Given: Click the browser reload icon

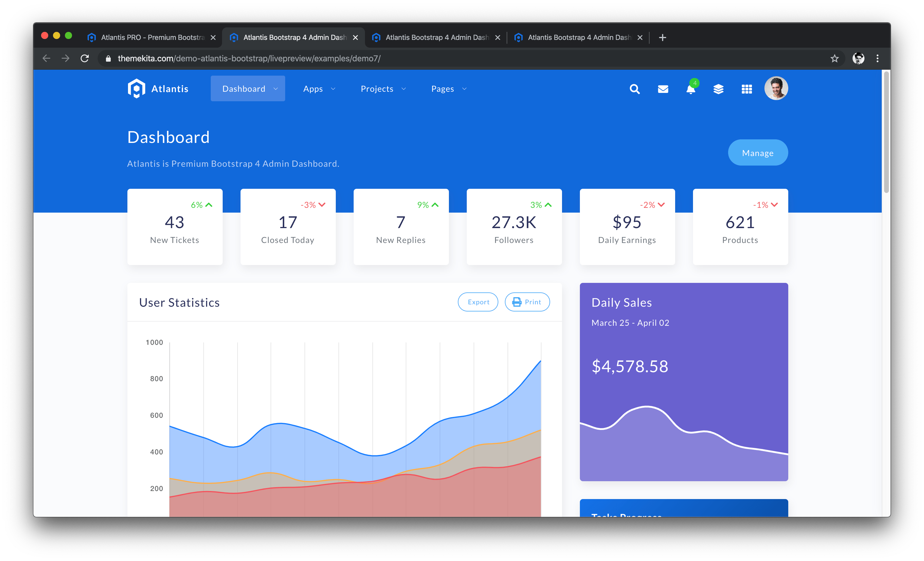Looking at the screenshot, I should click(x=85, y=58).
